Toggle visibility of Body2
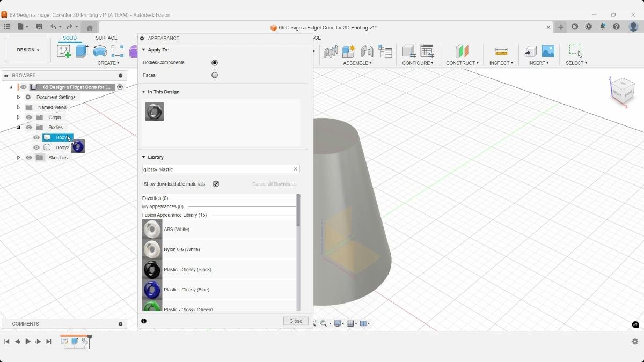Image resolution: width=644 pixels, height=362 pixels. 36,147
